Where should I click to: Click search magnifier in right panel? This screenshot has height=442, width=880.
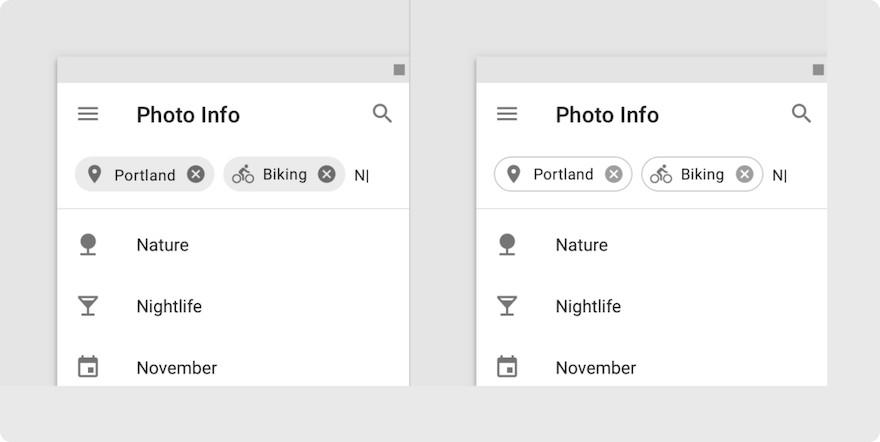801,113
